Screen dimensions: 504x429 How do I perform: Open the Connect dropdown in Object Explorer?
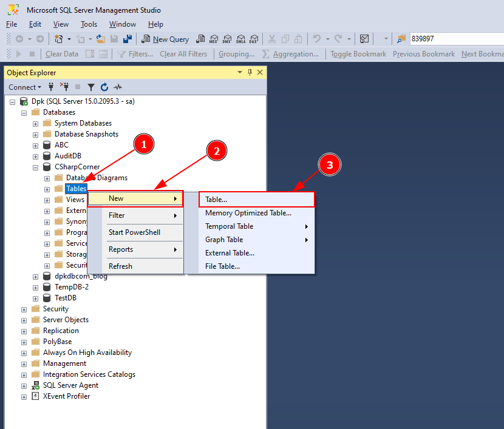pyautogui.click(x=24, y=87)
